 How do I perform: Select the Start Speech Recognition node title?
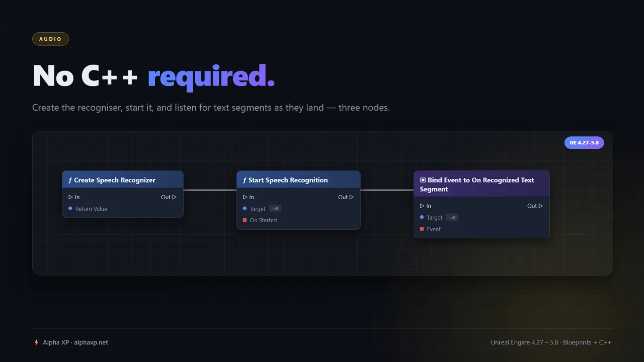(288, 180)
